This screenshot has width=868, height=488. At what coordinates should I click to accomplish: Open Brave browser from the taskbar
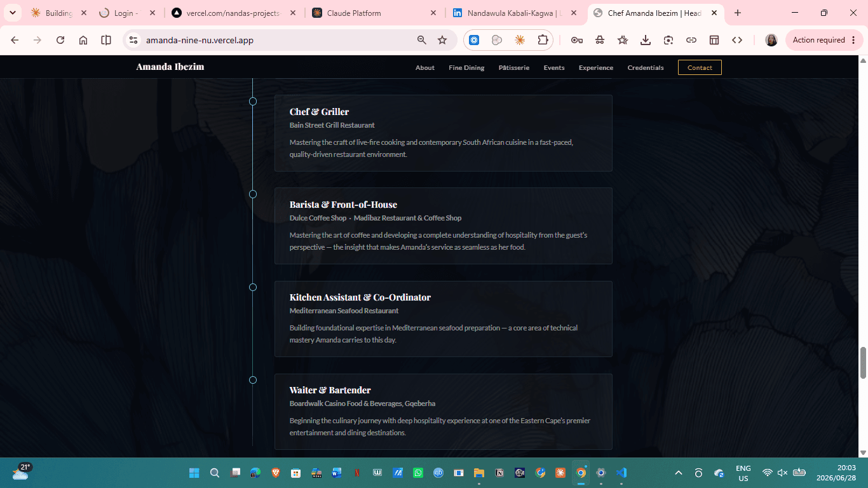coord(276,473)
